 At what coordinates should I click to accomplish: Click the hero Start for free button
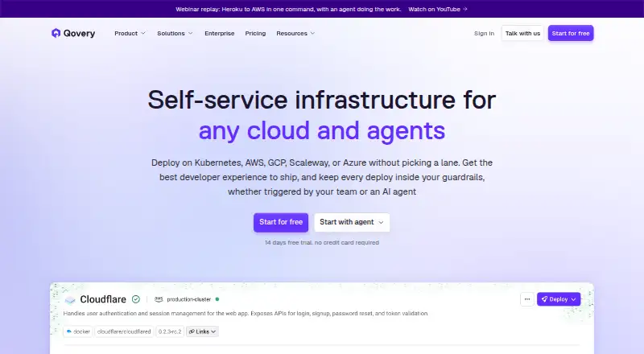point(281,222)
